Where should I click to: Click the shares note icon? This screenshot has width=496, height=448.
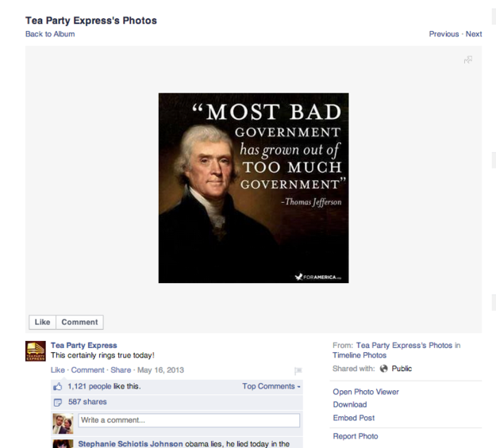point(58,402)
